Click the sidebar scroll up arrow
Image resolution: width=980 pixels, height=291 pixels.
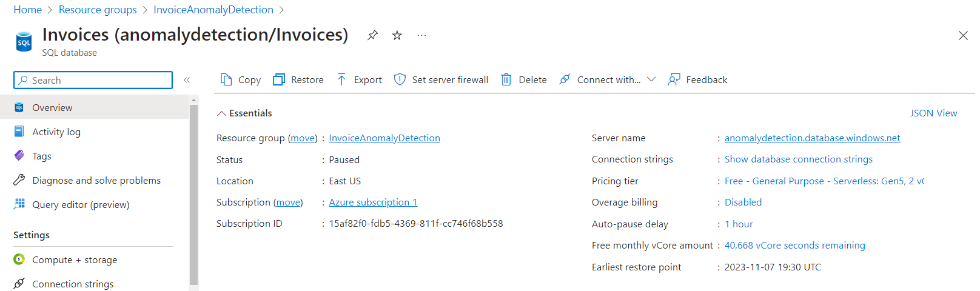point(194,99)
